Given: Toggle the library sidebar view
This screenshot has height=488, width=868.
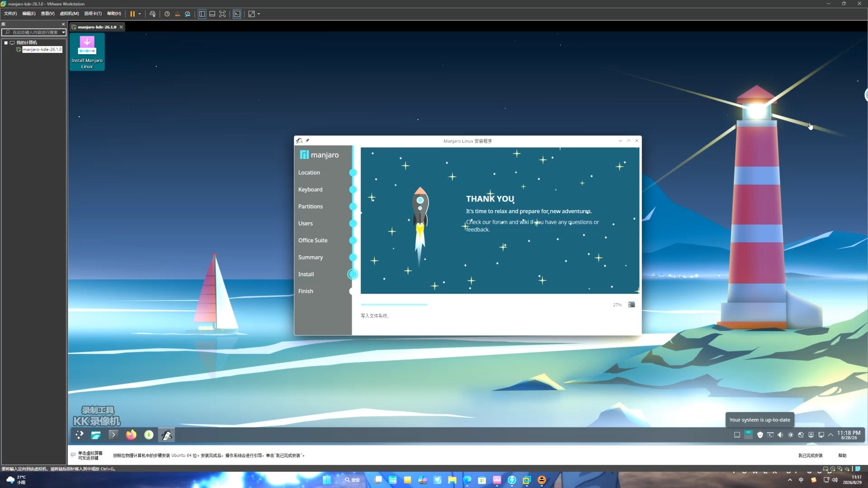Looking at the screenshot, I should 202,14.
